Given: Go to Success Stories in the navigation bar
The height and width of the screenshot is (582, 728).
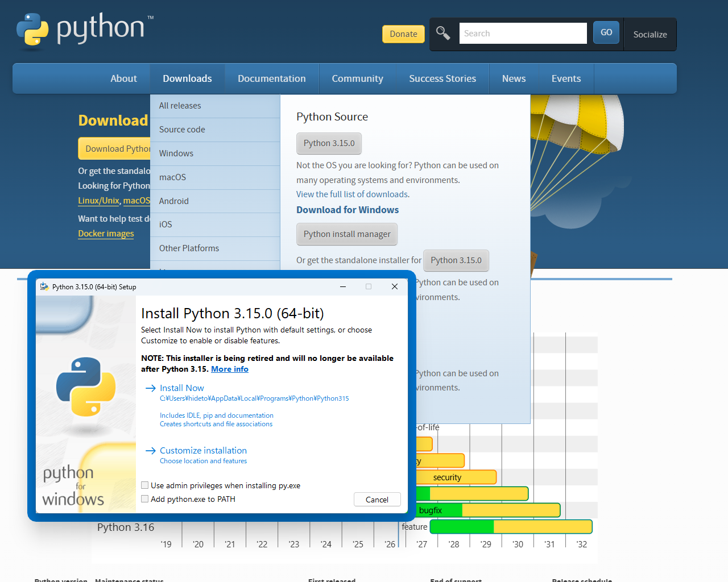Looking at the screenshot, I should [x=442, y=78].
